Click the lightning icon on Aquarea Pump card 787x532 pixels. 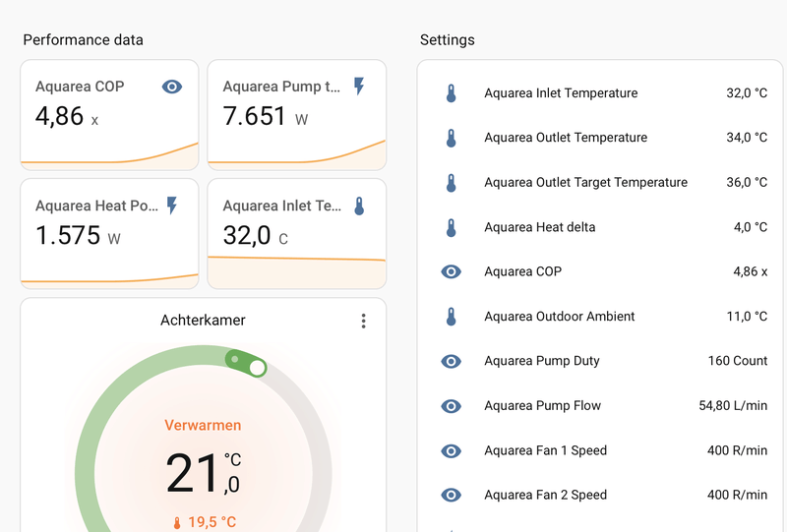coord(359,87)
